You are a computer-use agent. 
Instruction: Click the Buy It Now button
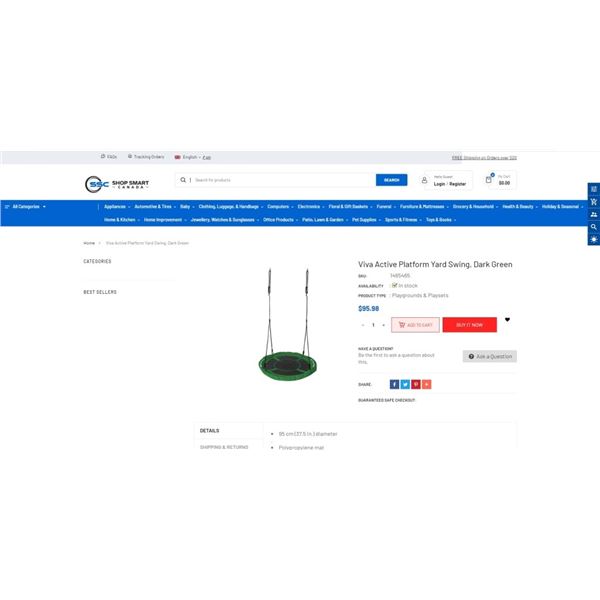pyautogui.click(x=470, y=325)
